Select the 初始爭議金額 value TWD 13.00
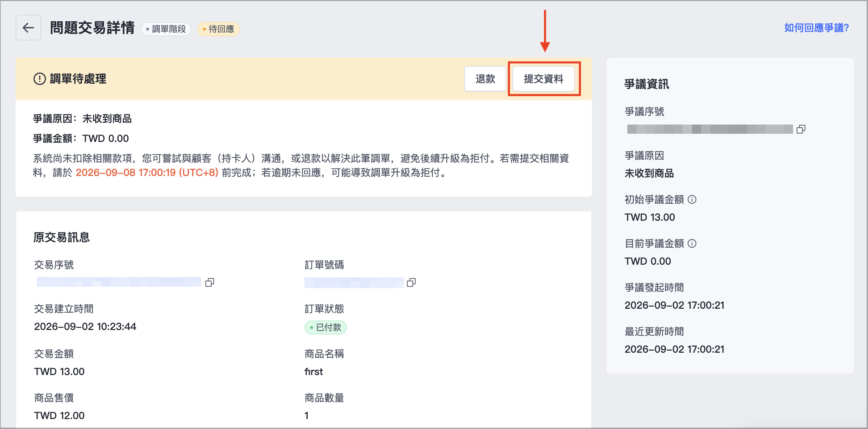 [650, 217]
